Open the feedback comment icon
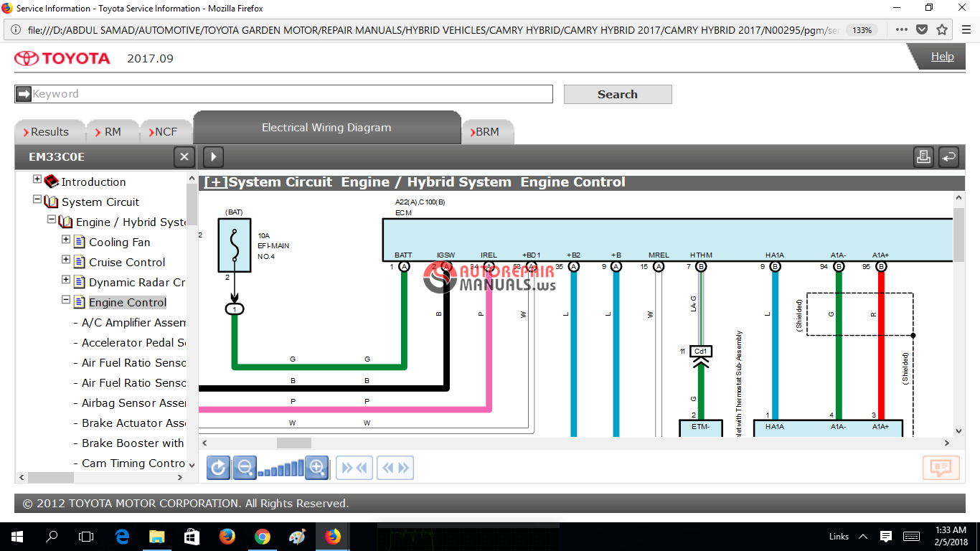 tap(941, 468)
